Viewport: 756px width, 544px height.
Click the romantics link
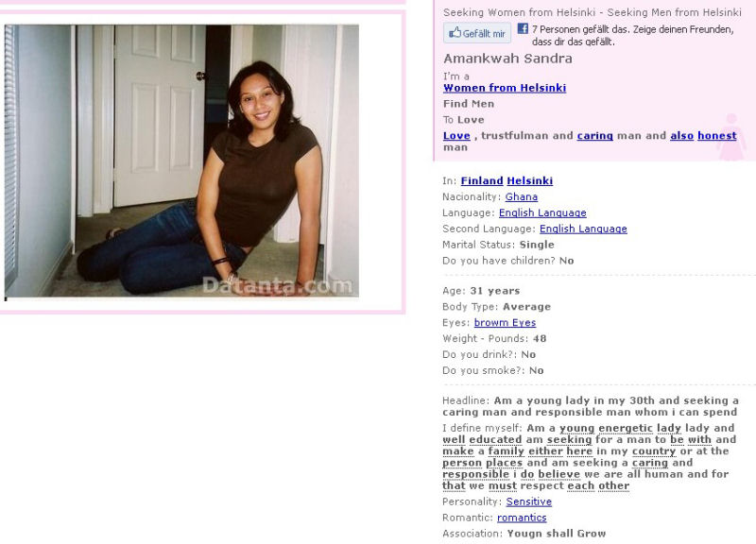(x=522, y=518)
